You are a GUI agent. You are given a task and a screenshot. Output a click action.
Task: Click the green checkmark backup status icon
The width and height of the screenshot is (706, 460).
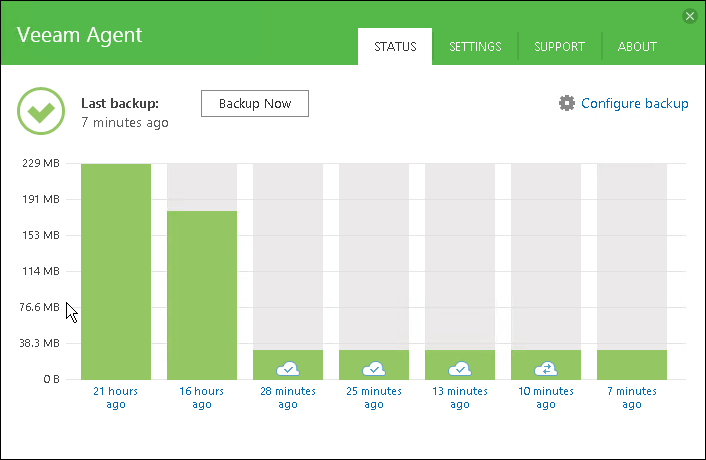point(41,111)
